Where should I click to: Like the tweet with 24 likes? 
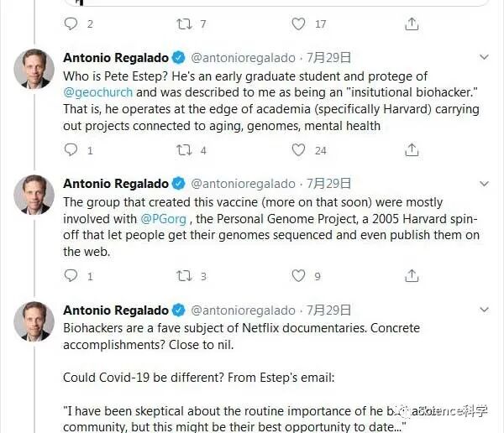point(298,150)
